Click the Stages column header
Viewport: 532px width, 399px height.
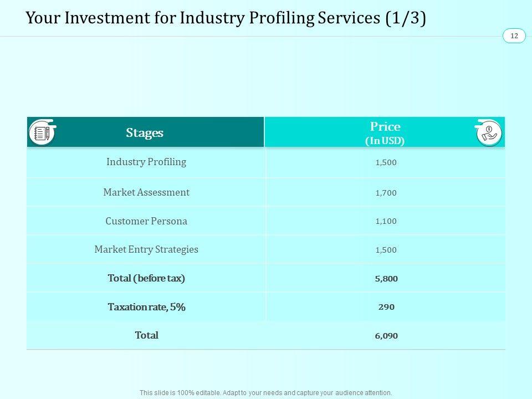pos(145,133)
